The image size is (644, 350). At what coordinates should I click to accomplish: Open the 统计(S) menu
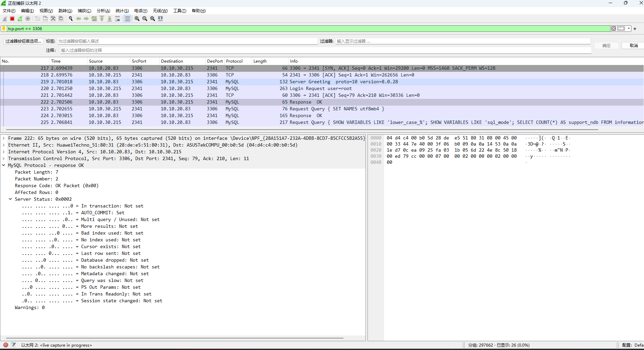click(122, 11)
